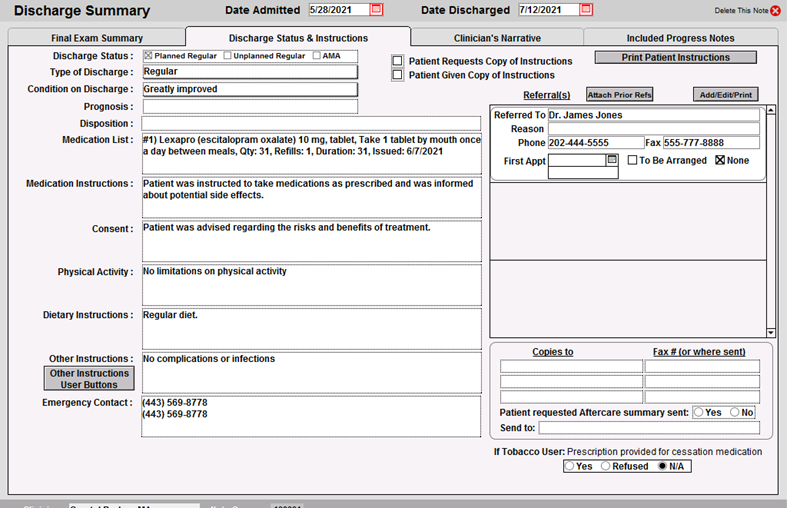The width and height of the screenshot is (800, 508).
Task: Open Other Instructions User Buttons
Action: 89,378
